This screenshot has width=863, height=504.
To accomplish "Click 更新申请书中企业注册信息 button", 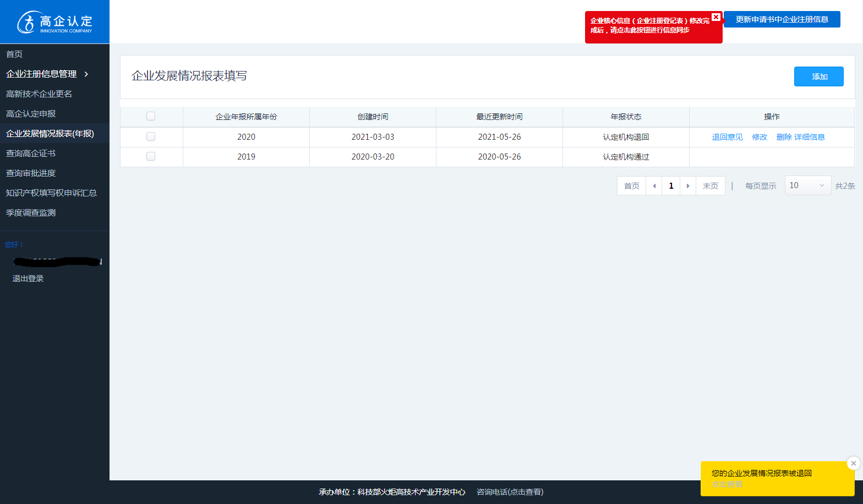I will click(x=782, y=19).
